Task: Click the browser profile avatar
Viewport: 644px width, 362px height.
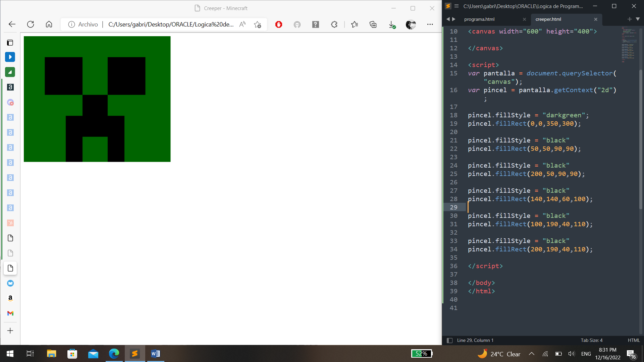Action: 411,24
